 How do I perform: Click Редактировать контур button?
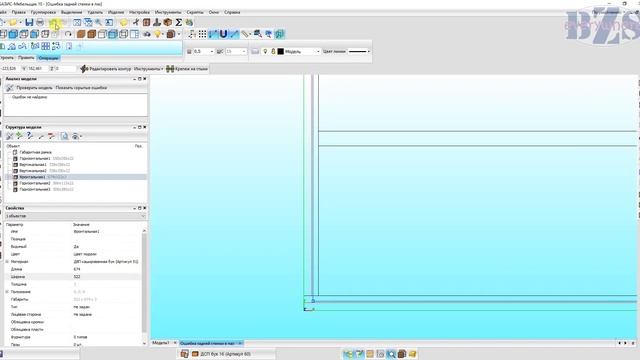(106, 69)
